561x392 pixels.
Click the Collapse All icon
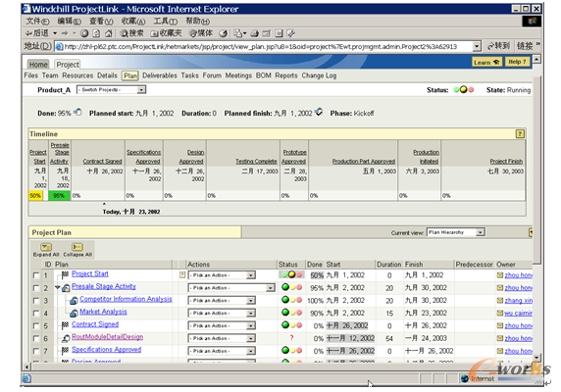coord(77,247)
